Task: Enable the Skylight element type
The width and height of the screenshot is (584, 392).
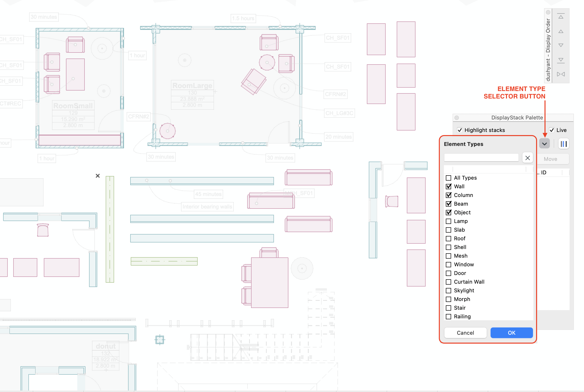Action: pyautogui.click(x=448, y=290)
